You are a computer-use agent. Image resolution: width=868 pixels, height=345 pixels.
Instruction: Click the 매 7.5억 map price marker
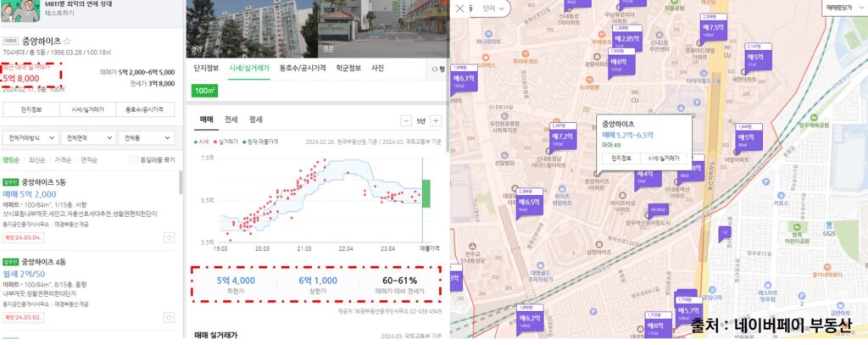pos(712,26)
